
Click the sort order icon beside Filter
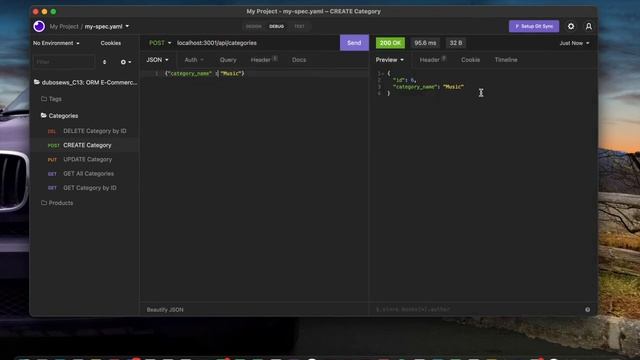click(104, 62)
